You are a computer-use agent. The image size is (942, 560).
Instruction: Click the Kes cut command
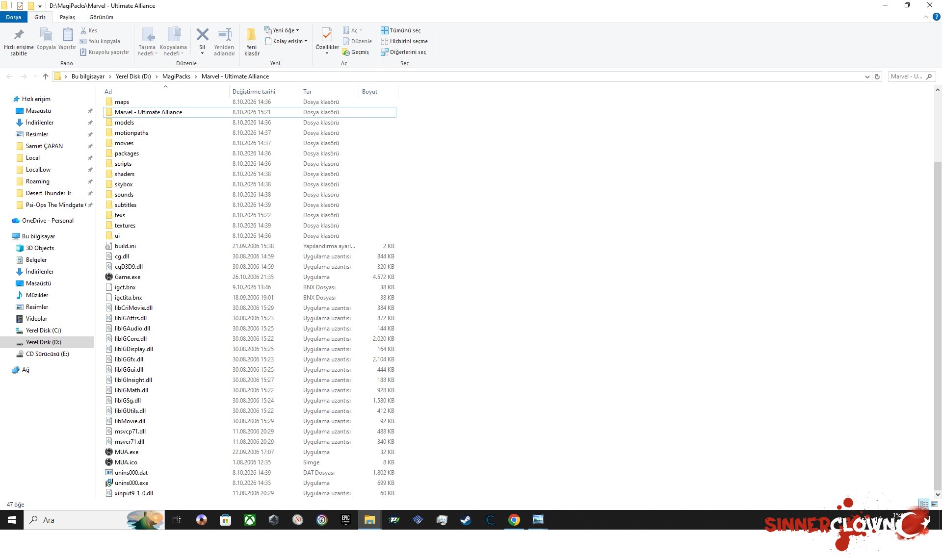89,30
